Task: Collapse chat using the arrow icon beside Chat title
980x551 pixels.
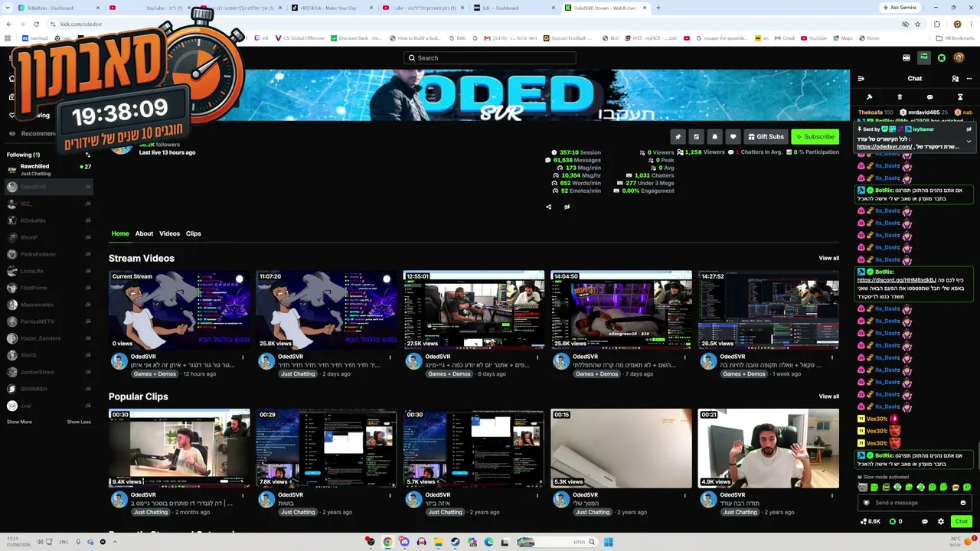Action: coord(861,78)
